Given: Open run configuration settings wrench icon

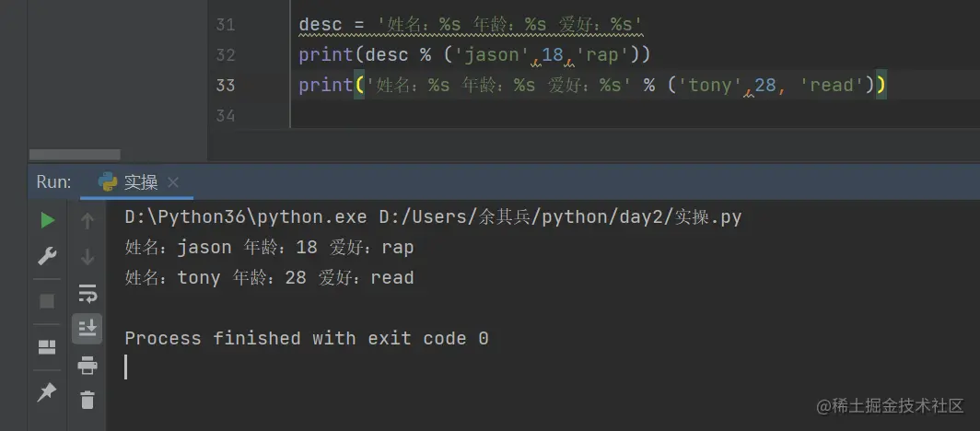Looking at the screenshot, I should 48,256.
